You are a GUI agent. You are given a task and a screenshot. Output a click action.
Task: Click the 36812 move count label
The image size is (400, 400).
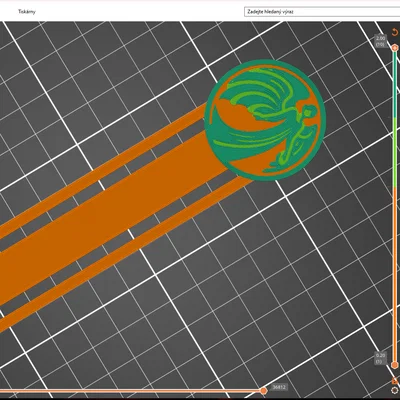pyautogui.click(x=279, y=387)
